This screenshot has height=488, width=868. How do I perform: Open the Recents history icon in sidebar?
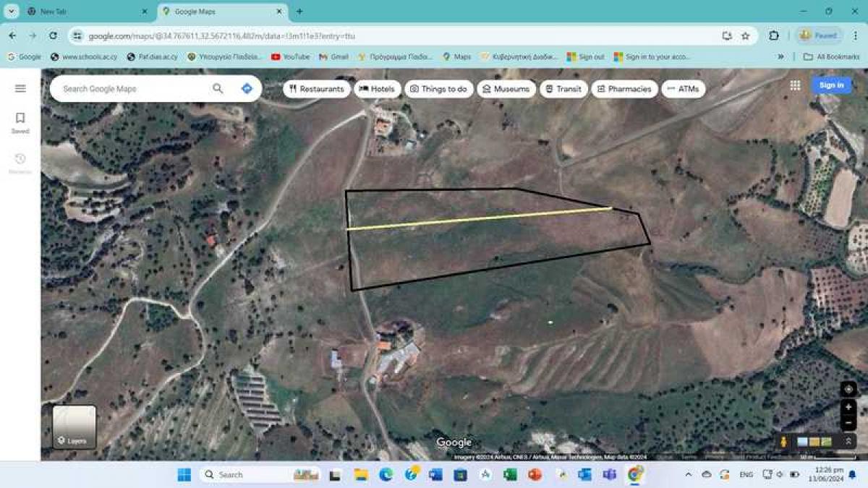tap(20, 158)
